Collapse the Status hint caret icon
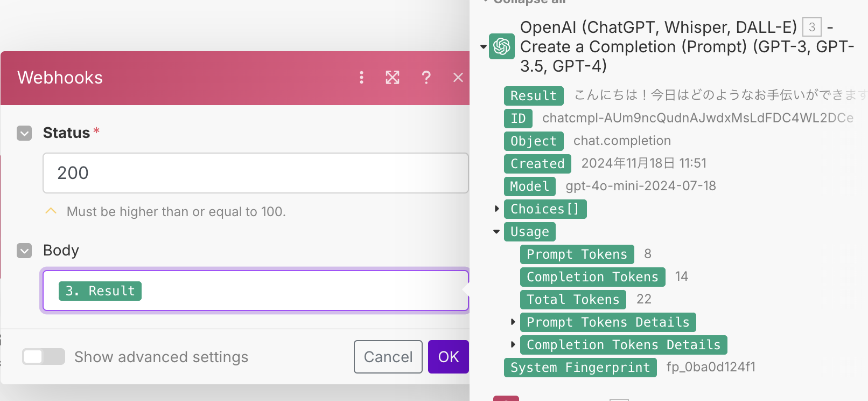The image size is (868, 401). pyautogui.click(x=51, y=211)
